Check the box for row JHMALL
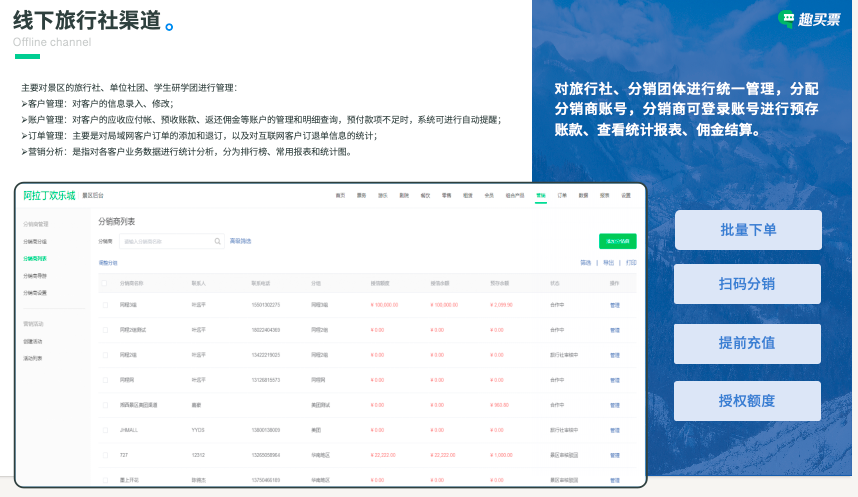 [x=105, y=429]
